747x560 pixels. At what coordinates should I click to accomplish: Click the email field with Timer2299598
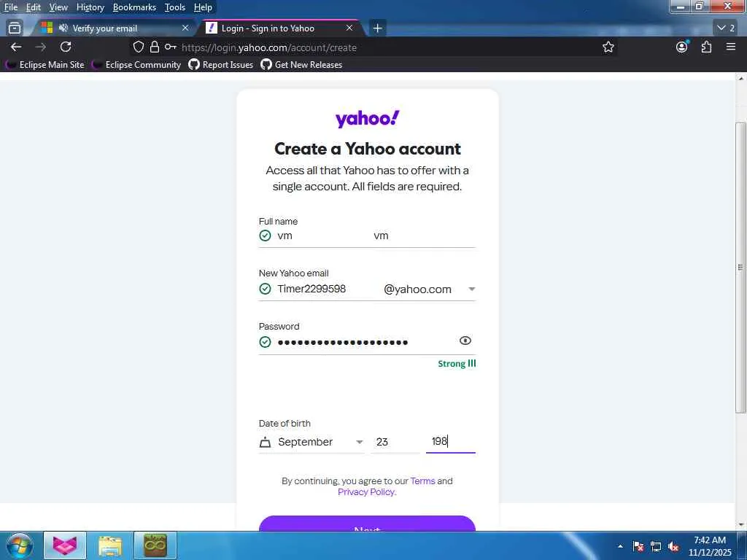point(326,289)
